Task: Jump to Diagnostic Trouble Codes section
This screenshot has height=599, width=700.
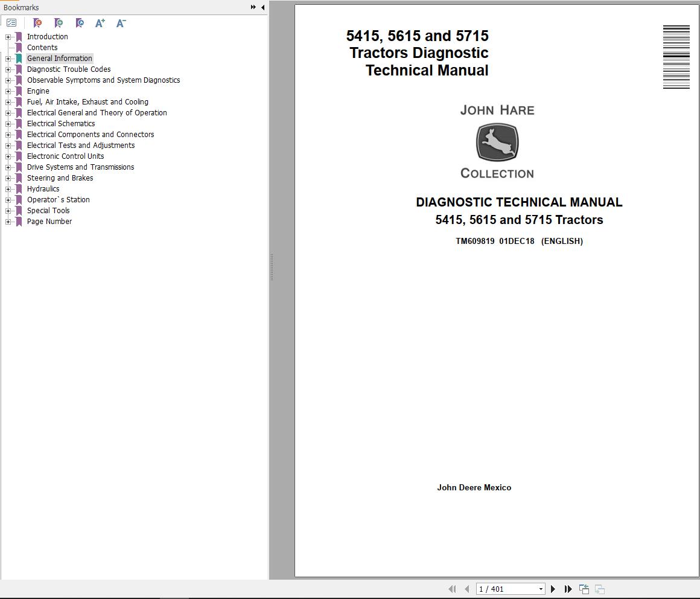Action: (x=69, y=69)
